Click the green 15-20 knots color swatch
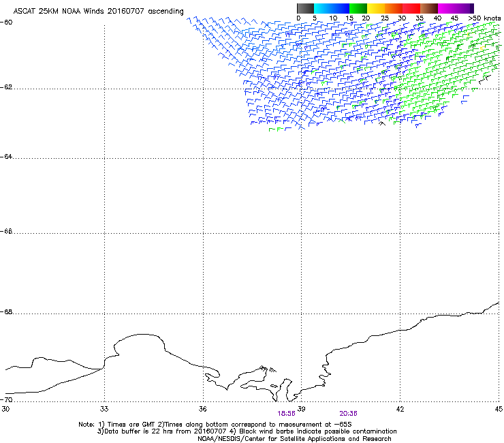 pyautogui.click(x=358, y=8)
